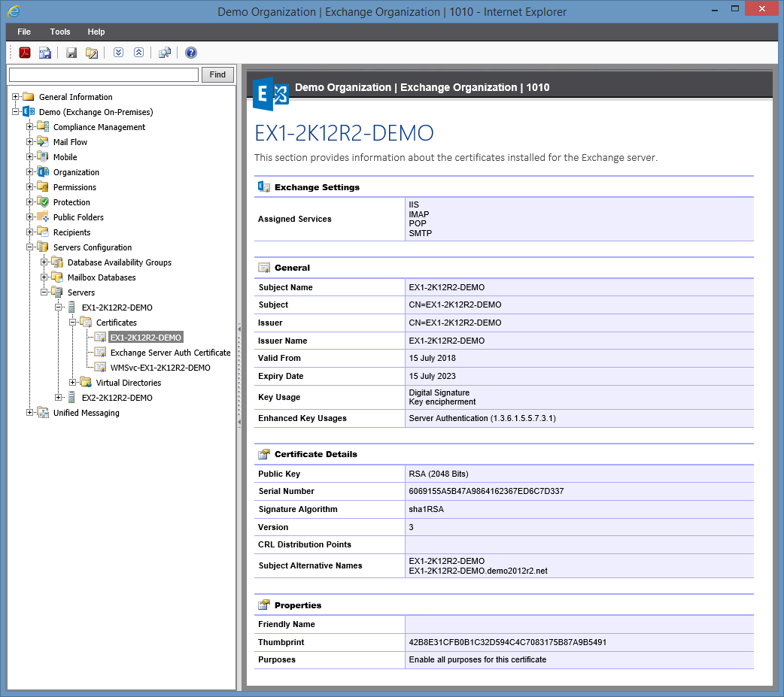The width and height of the screenshot is (784, 697).
Task: Click the floppy disk save icon
Action: pyautogui.click(x=71, y=53)
